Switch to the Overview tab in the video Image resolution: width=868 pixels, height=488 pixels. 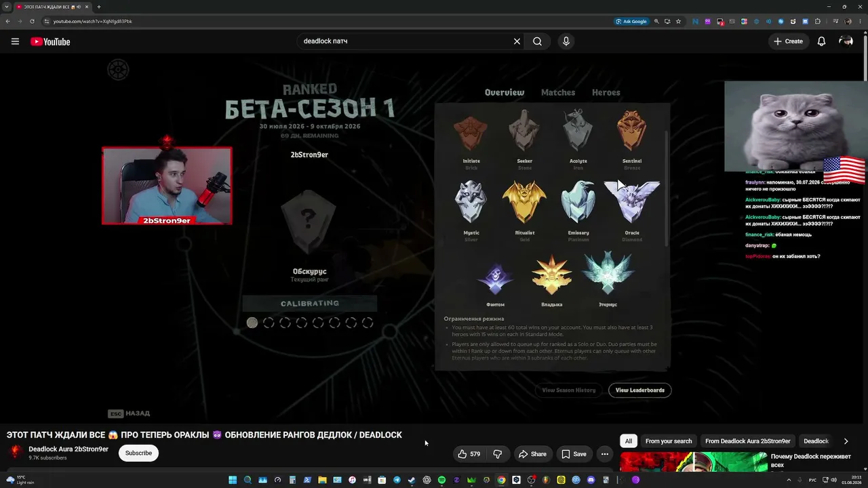click(505, 93)
